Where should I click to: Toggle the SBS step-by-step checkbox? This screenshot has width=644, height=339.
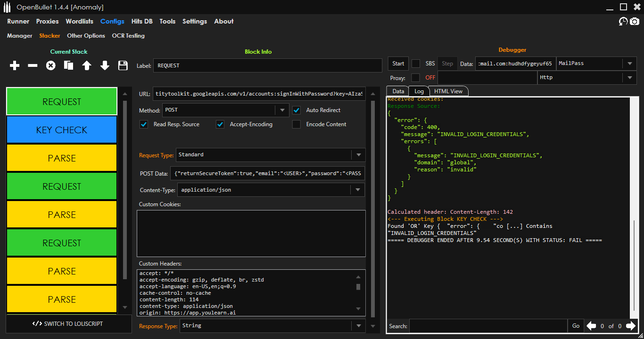pos(416,64)
